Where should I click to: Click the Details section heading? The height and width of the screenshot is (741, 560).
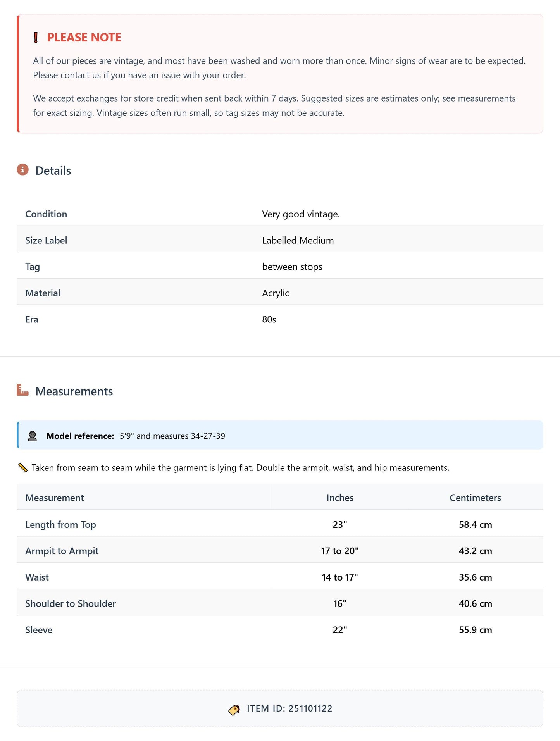click(53, 171)
